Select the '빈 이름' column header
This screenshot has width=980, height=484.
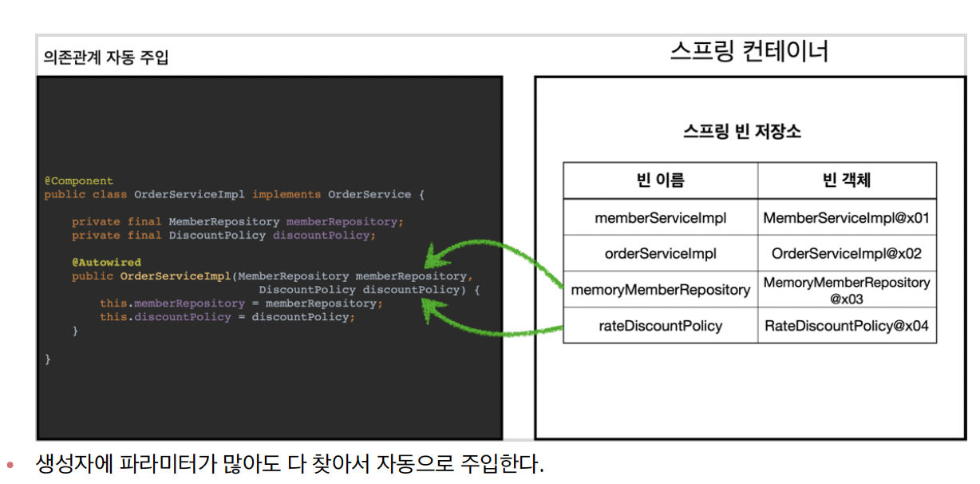click(661, 181)
